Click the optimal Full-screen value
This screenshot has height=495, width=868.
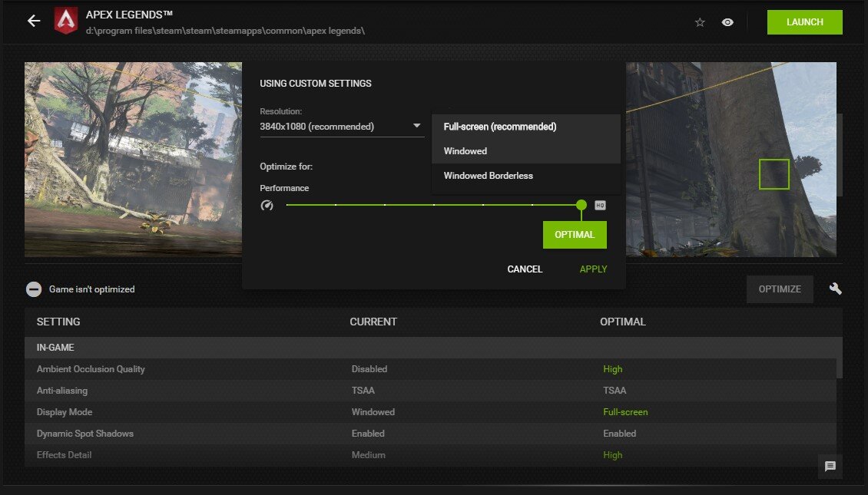click(625, 412)
